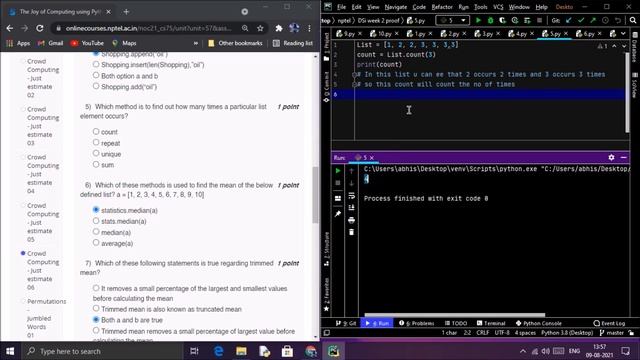The image size is (640, 360).
Task: Open the VCS menu in PyCharm
Action: 498,7
